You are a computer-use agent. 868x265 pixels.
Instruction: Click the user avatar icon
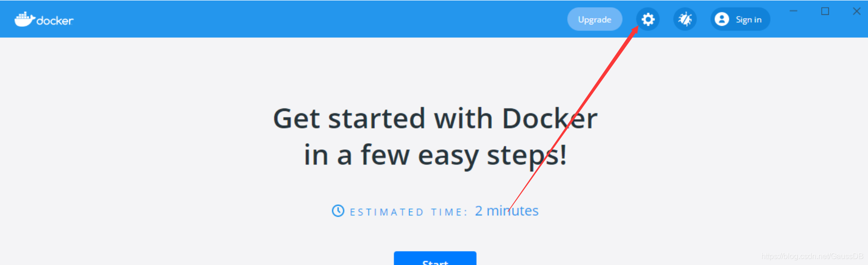click(x=722, y=19)
